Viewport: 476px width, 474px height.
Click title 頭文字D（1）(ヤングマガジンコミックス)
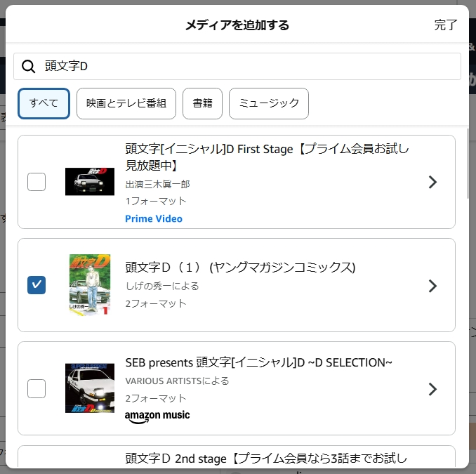[240, 268]
